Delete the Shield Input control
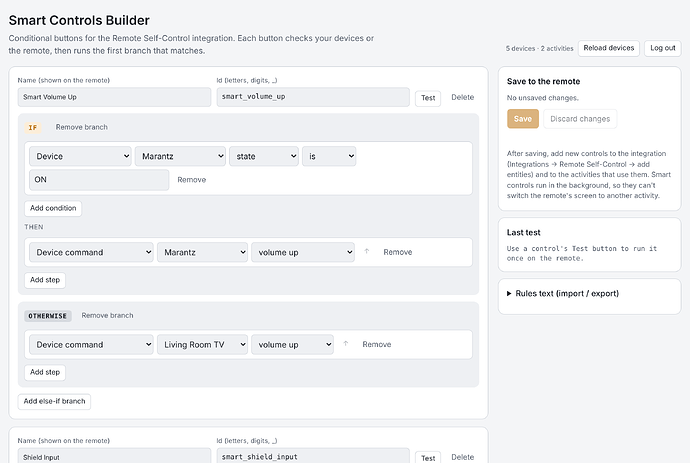690x463 pixels. click(x=462, y=457)
